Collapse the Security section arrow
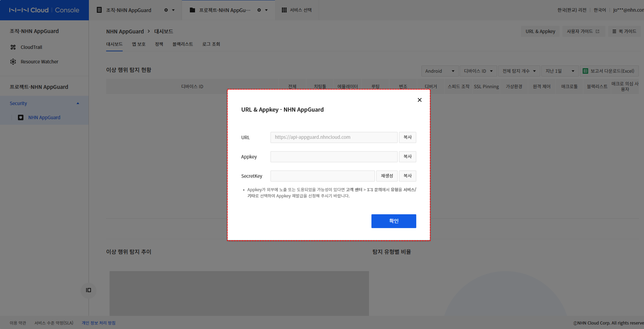Viewport: 644px width, 329px height. 78,103
